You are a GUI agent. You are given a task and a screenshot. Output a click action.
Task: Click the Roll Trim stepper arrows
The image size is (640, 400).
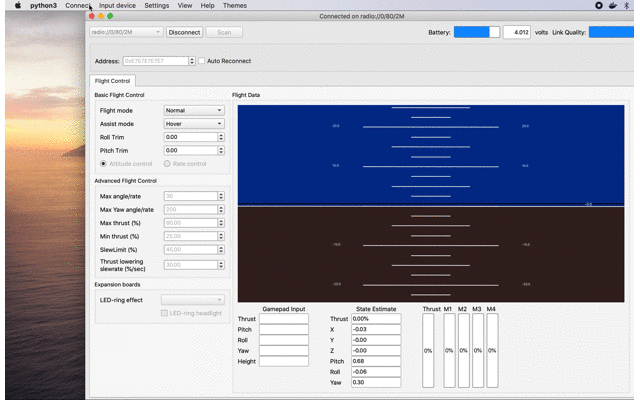(219, 137)
